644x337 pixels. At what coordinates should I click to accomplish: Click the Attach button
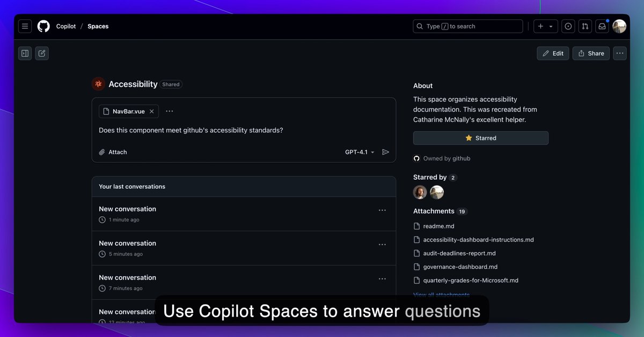pyautogui.click(x=113, y=152)
